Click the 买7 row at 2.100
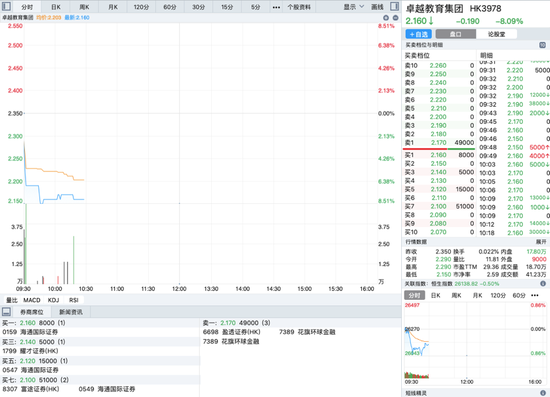550x397 pixels. 439,206
